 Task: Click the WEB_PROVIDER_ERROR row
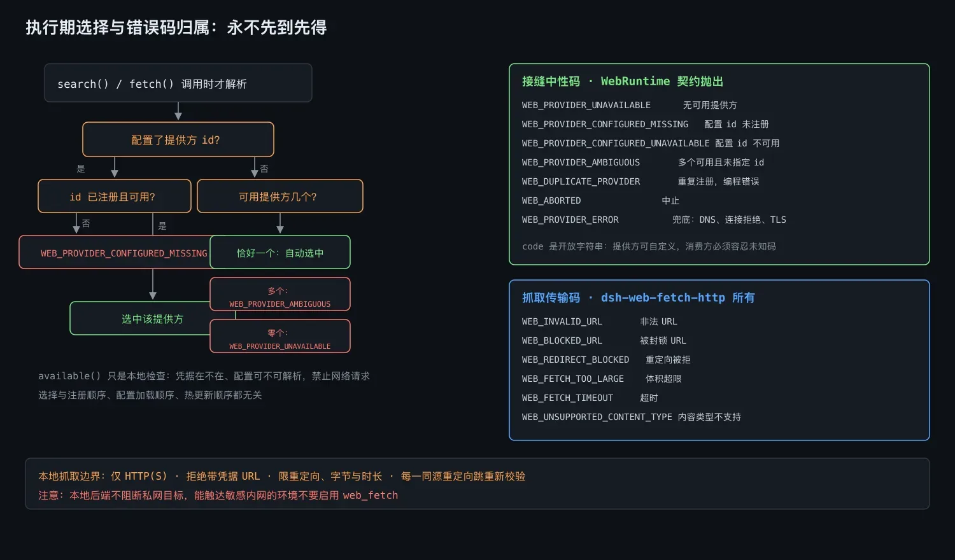[x=654, y=220]
